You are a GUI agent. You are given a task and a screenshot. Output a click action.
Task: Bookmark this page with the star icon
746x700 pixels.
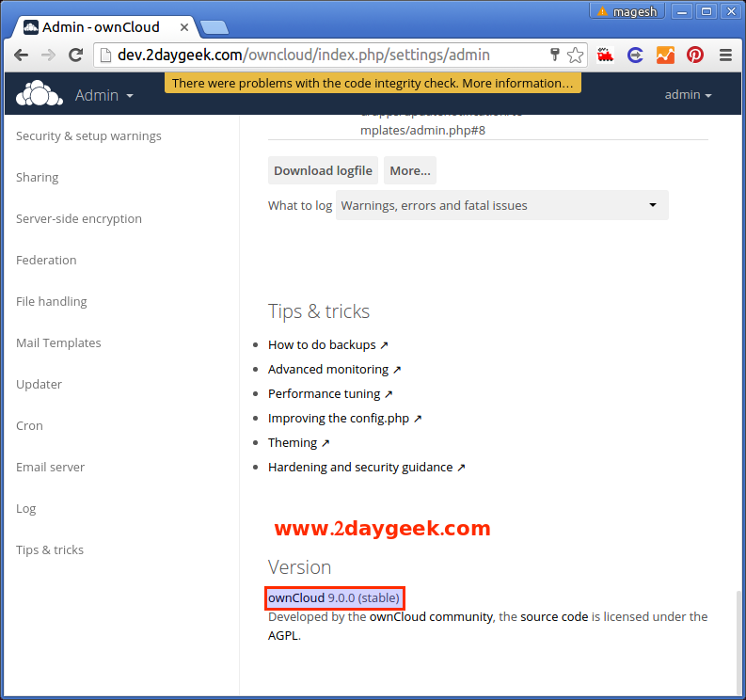(x=575, y=56)
